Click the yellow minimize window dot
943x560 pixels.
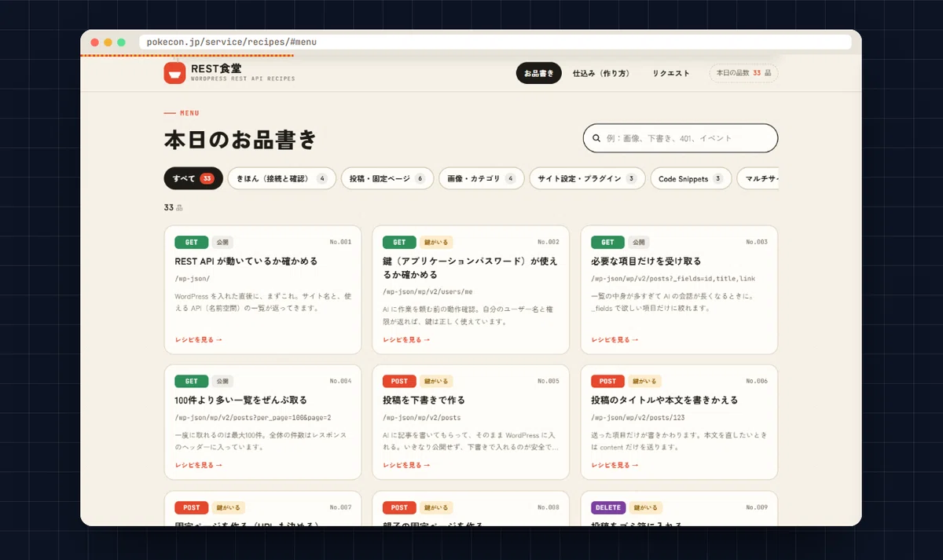[108, 42]
